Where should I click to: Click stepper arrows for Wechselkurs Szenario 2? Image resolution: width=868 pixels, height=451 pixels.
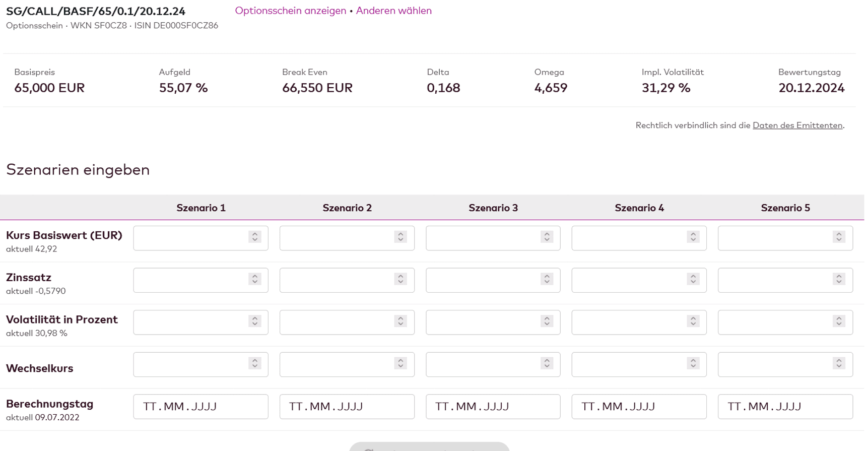[x=400, y=363]
